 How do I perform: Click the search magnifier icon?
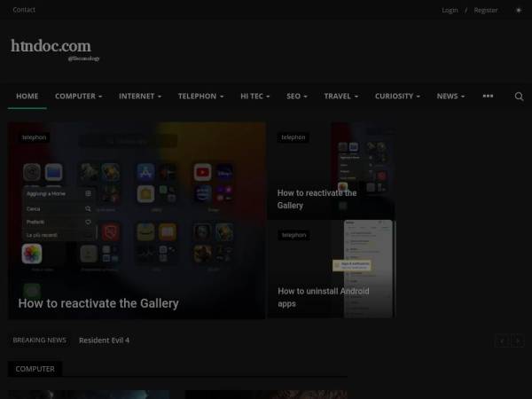[519, 97]
